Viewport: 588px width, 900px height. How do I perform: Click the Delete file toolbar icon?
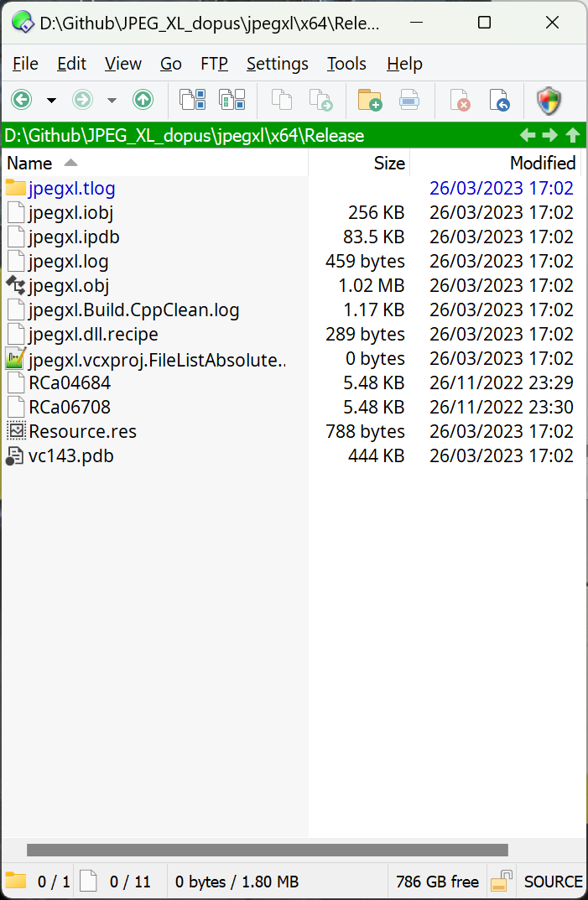point(460,100)
